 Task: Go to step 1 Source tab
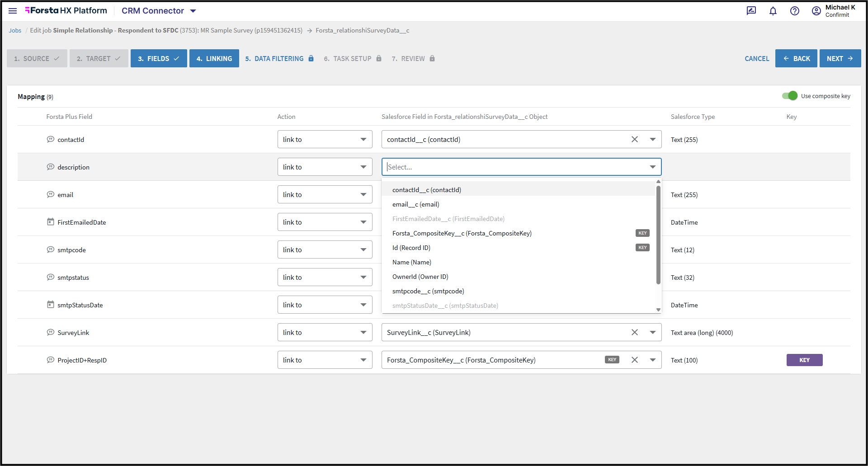(x=37, y=58)
